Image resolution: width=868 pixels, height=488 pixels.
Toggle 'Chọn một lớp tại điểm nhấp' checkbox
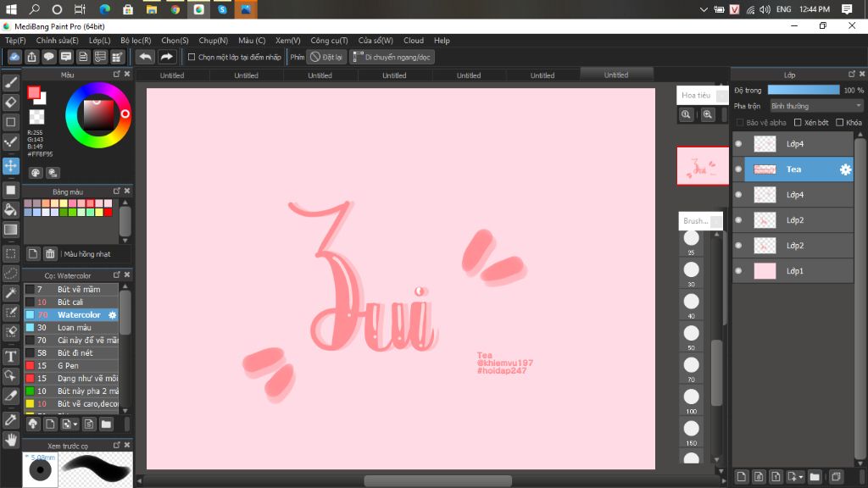pyautogui.click(x=192, y=57)
